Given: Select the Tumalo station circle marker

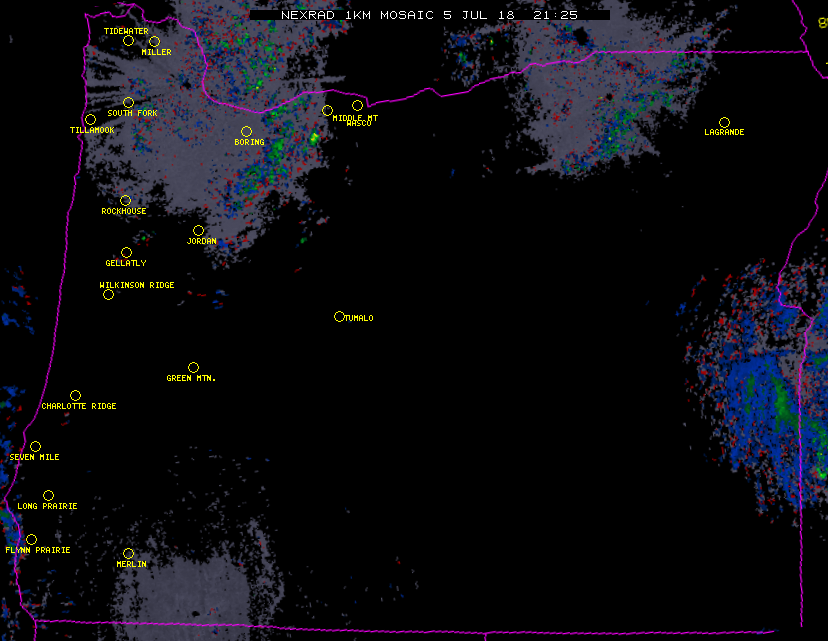Looking at the screenshot, I should 339,317.
